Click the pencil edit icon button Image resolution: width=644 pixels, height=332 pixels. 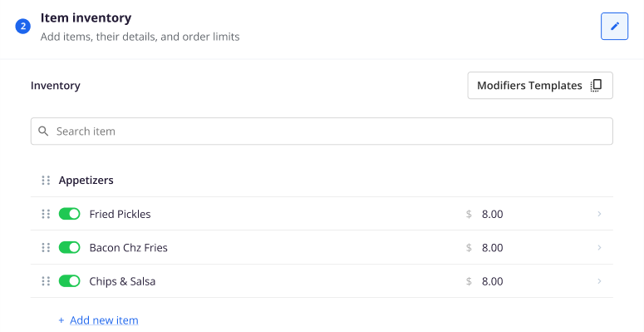click(x=614, y=27)
